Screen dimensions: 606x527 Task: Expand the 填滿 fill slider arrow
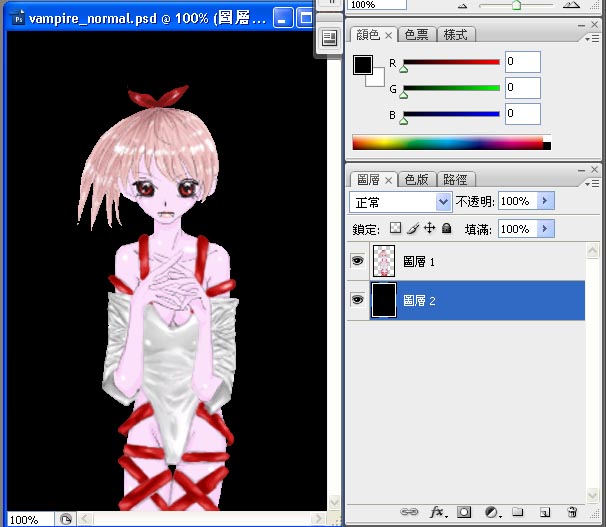(545, 229)
